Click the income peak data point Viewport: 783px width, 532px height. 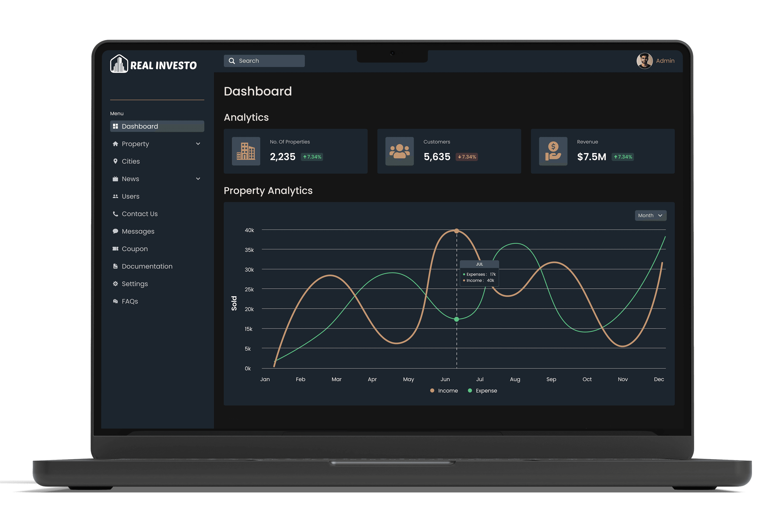457,231
